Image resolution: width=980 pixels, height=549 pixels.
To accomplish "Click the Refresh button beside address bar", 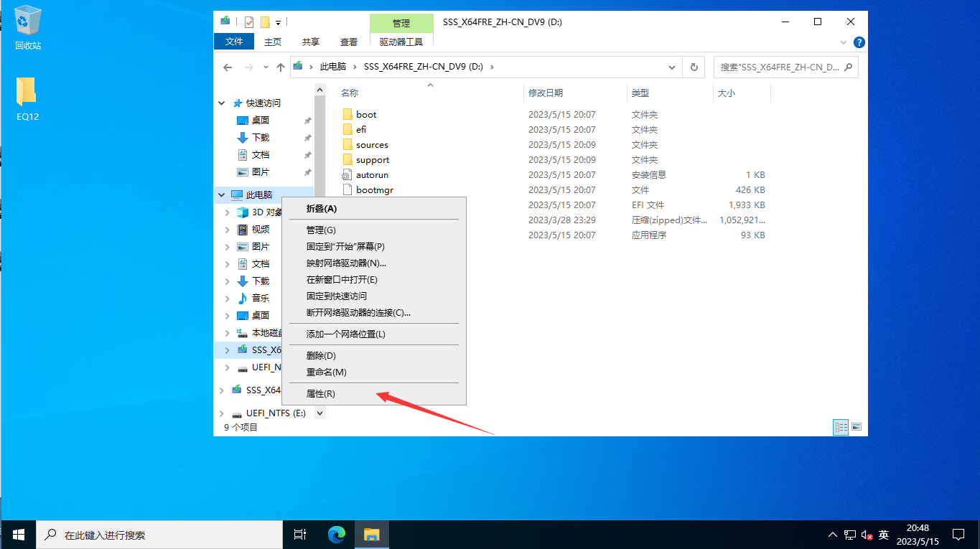I will (694, 67).
